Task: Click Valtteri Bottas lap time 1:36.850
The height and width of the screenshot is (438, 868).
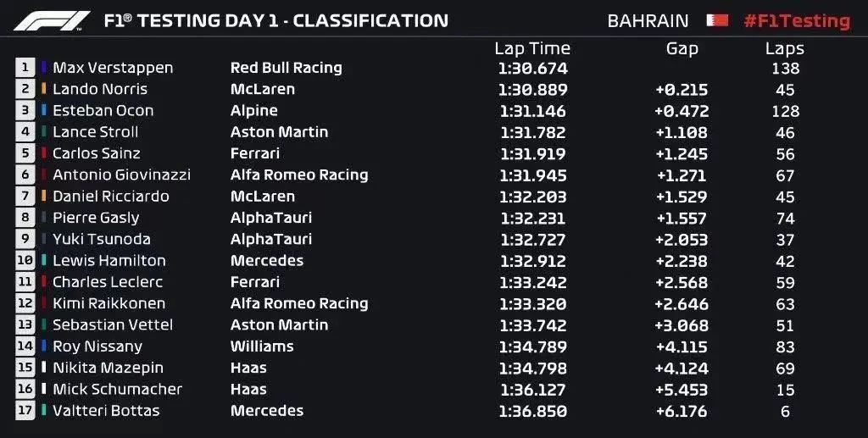Action: pyautogui.click(x=532, y=411)
